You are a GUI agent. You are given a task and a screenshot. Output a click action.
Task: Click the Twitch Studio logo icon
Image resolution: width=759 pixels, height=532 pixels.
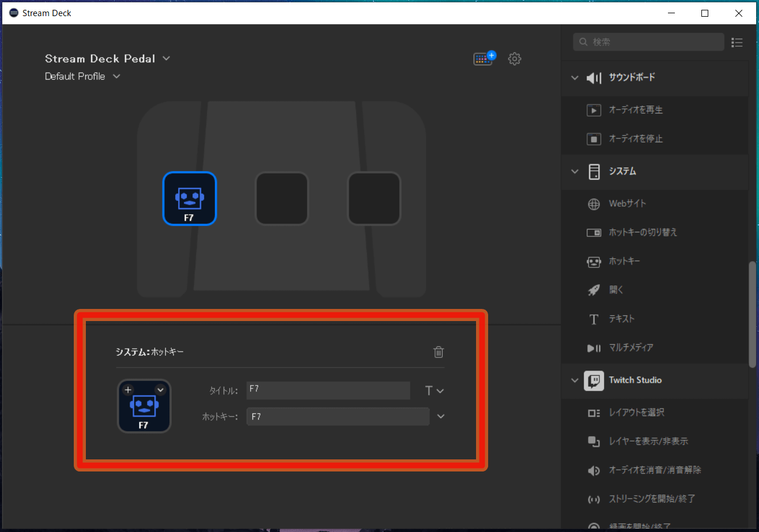[594, 380]
